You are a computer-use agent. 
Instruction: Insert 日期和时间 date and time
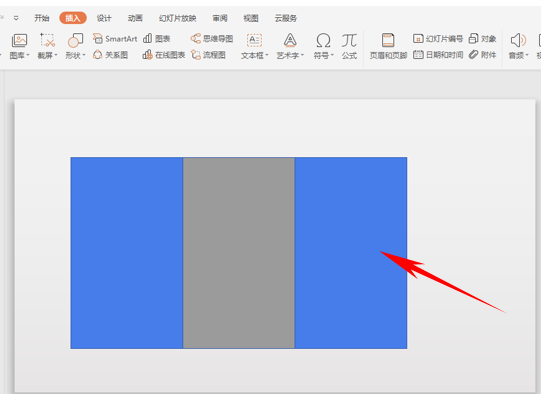click(x=438, y=55)
